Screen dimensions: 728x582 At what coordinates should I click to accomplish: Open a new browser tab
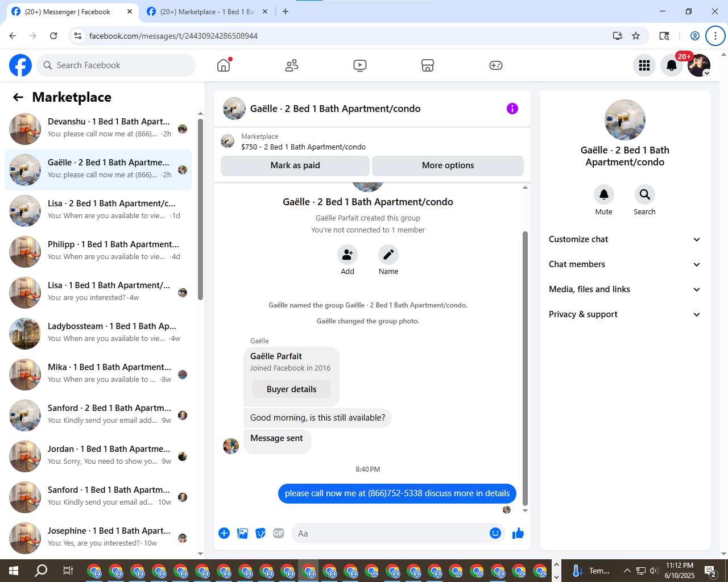click(x=286, y=11)
